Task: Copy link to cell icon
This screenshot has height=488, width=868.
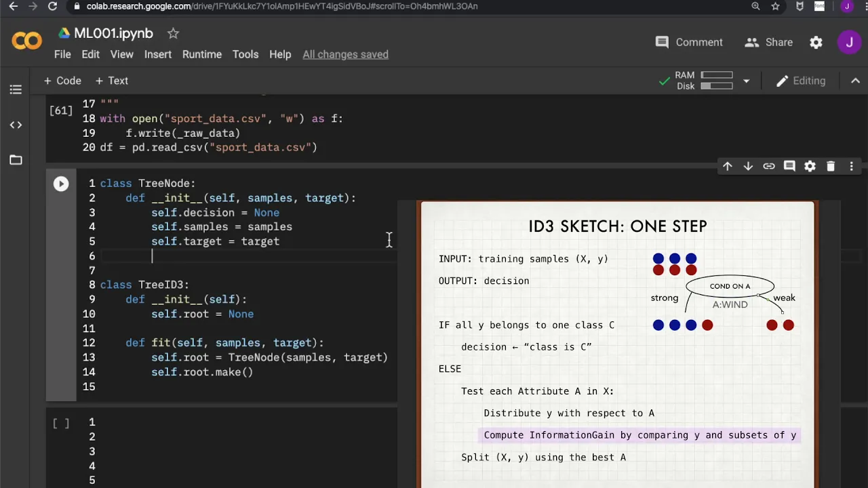Action: click(768, 166)
